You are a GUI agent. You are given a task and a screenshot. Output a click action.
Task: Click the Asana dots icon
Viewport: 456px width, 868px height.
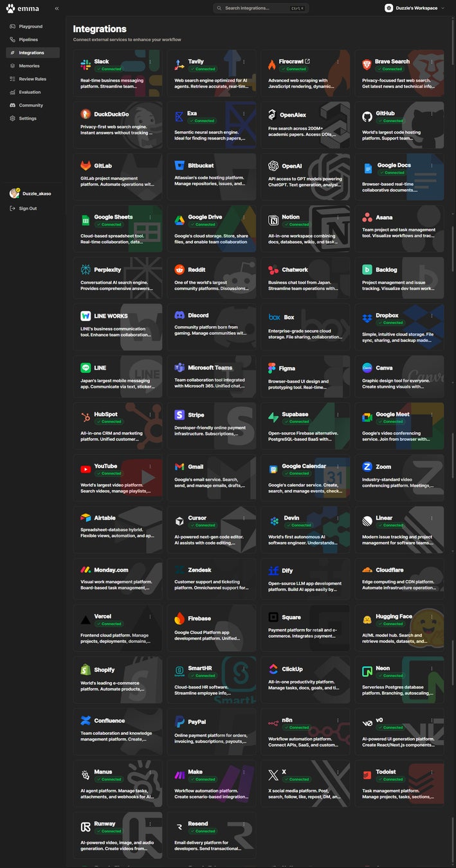[x=367, y=218]
